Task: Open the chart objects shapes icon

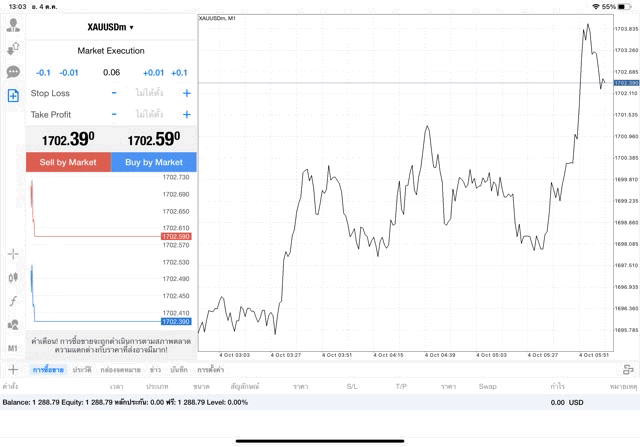Action: pos(13,324)
